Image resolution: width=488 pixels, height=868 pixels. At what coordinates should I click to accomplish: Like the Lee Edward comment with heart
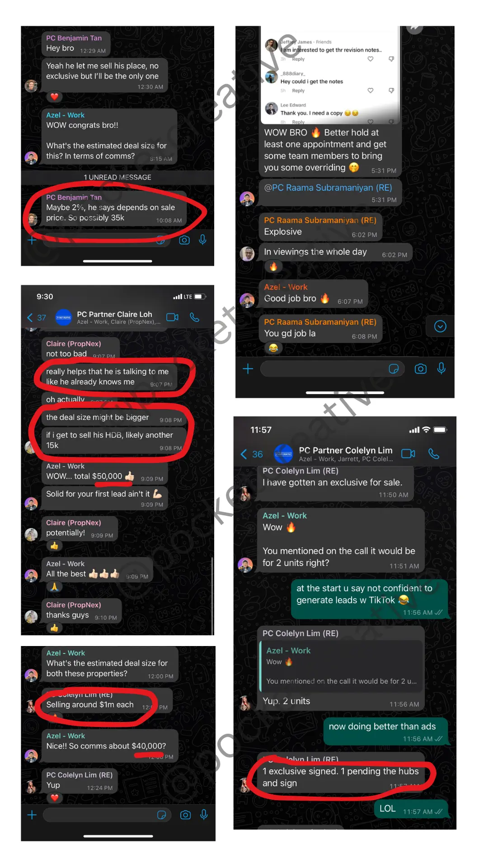click(x=370, y=122)
